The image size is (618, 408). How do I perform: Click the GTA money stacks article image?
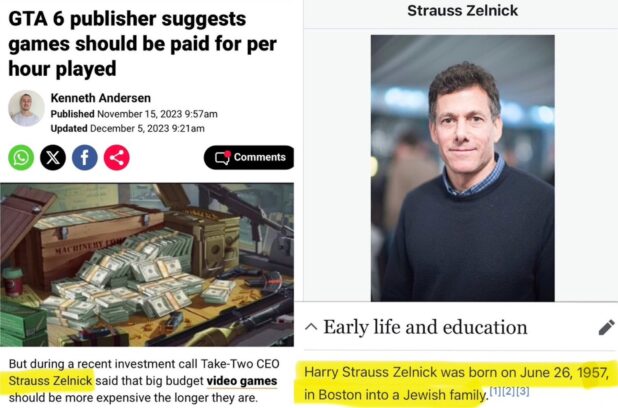point(147,264)
